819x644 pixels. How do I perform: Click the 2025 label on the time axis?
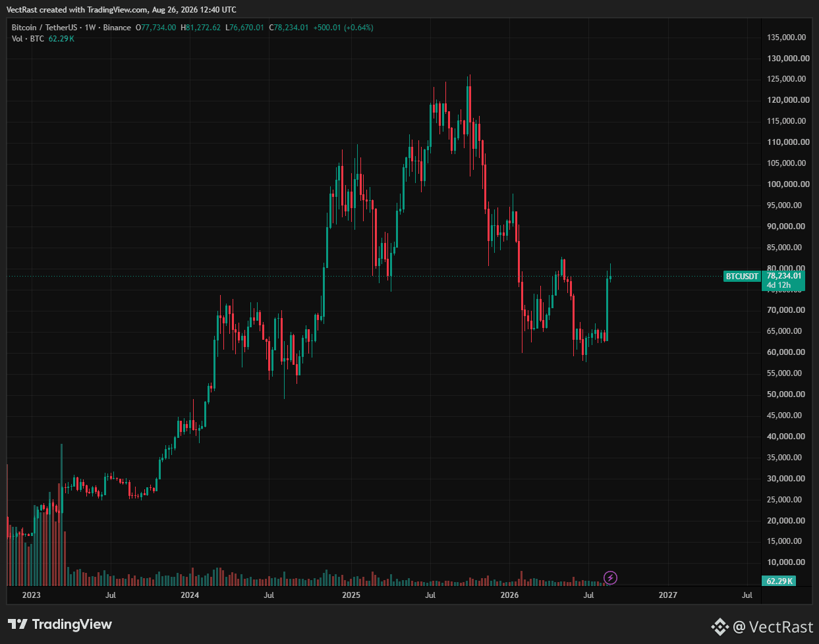point(351,595)
